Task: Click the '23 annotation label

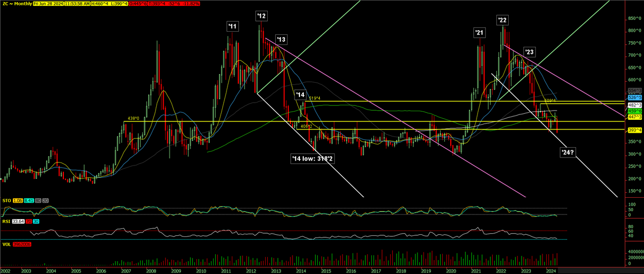Action: (530, 52)
